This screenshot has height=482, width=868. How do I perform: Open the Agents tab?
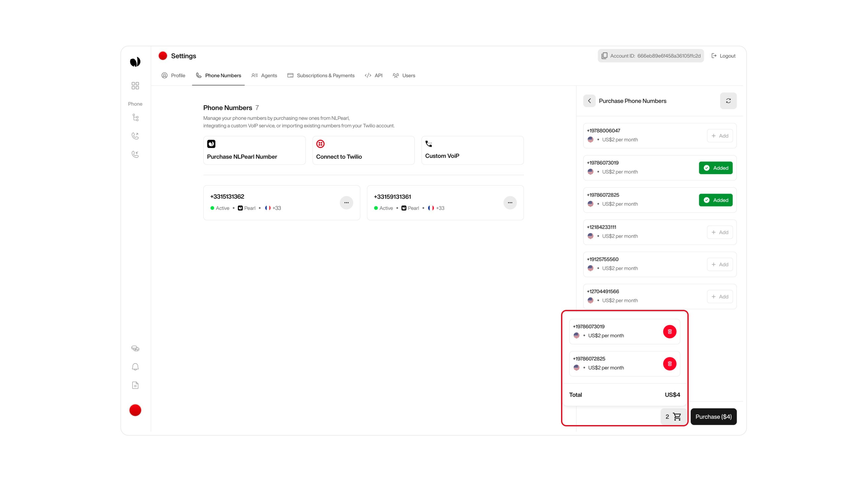[264, 75]
